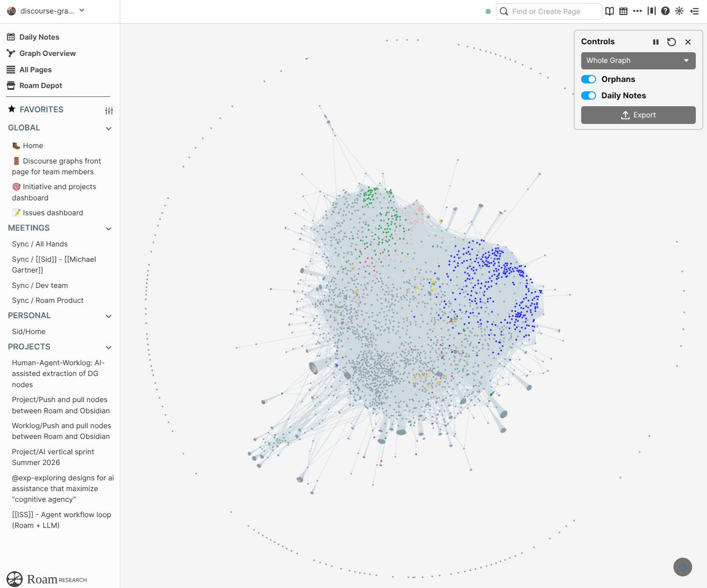707x588 pixels.
Task: Open the sidebar customization sliders icon
Action: point(109,110)
